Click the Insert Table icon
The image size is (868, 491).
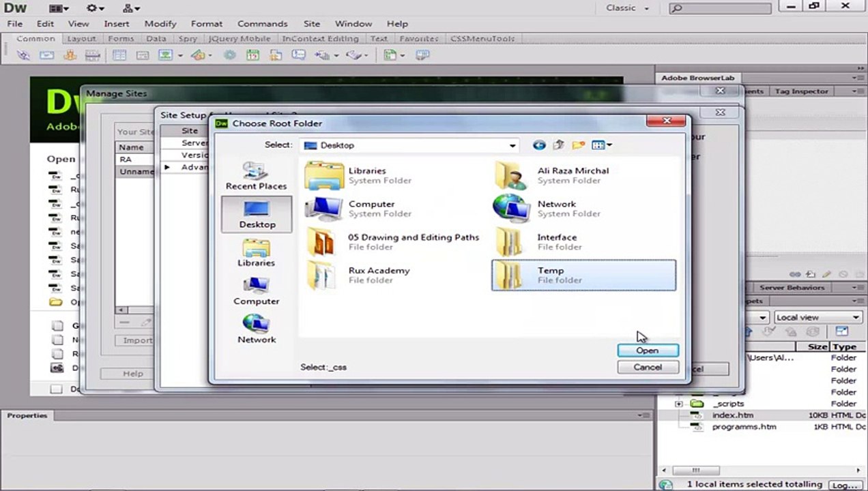click(119, 55)
